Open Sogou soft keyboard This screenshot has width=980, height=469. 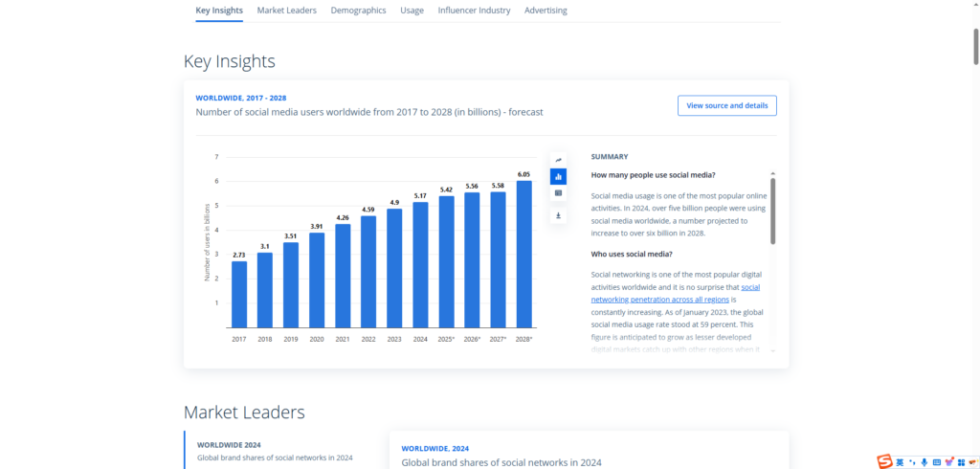pyautogui.click(x=937, y=461)
